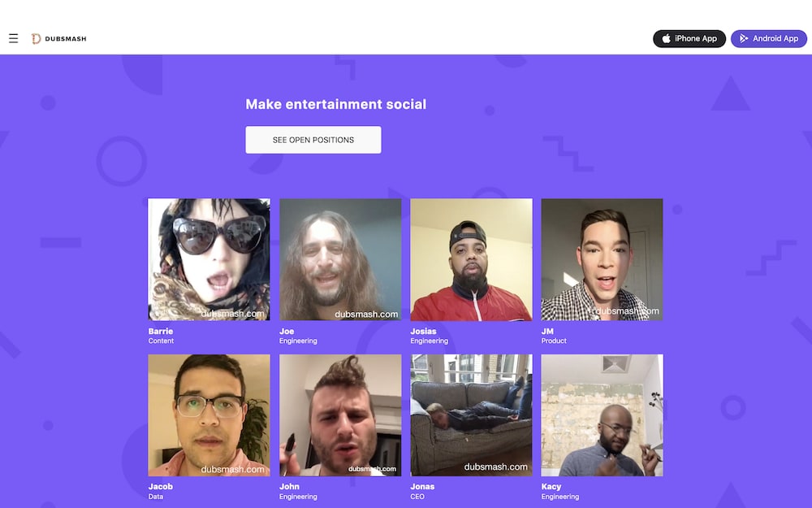Click the Play Store icon in Android App button
This screenshot has width=812, height=508.
point(744,38)
